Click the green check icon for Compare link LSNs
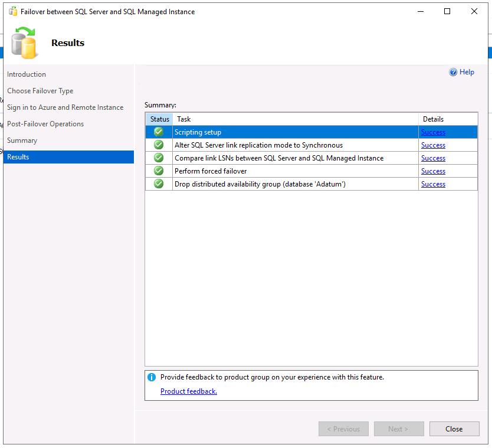This screenshot has height=448, width=492. coord(159,158)
